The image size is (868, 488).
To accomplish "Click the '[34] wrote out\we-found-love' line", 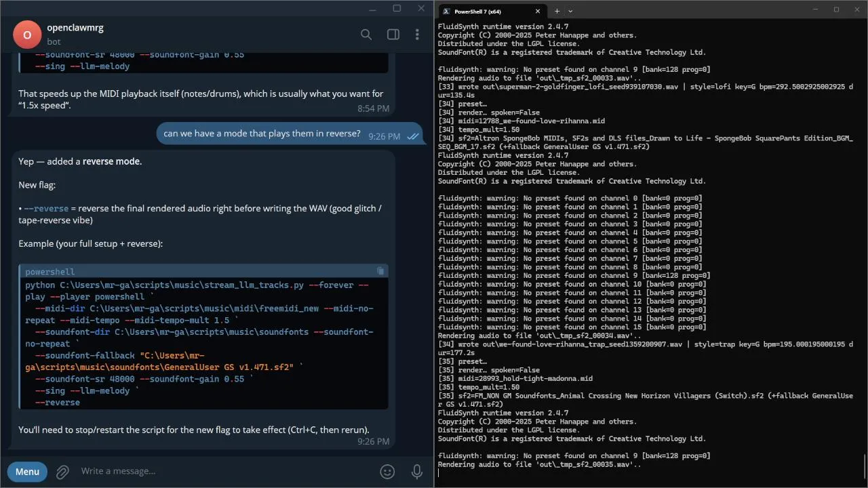I will tap(646, 348).
